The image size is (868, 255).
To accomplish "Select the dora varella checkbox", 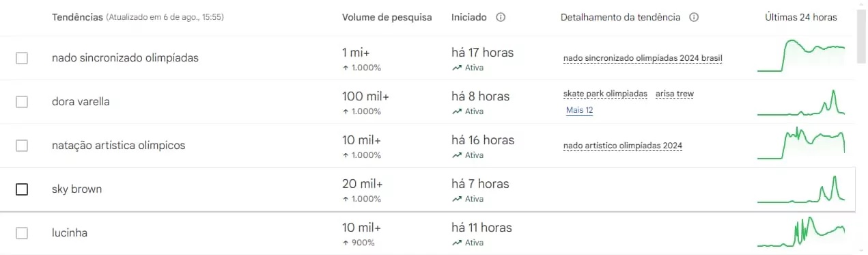I will [x=22, y=102].
